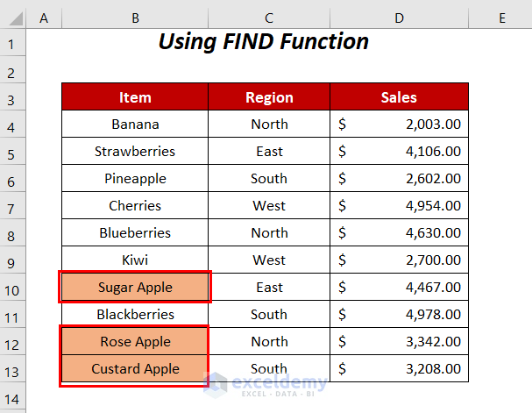Select the sales value 4,954.00

[433, 205]
